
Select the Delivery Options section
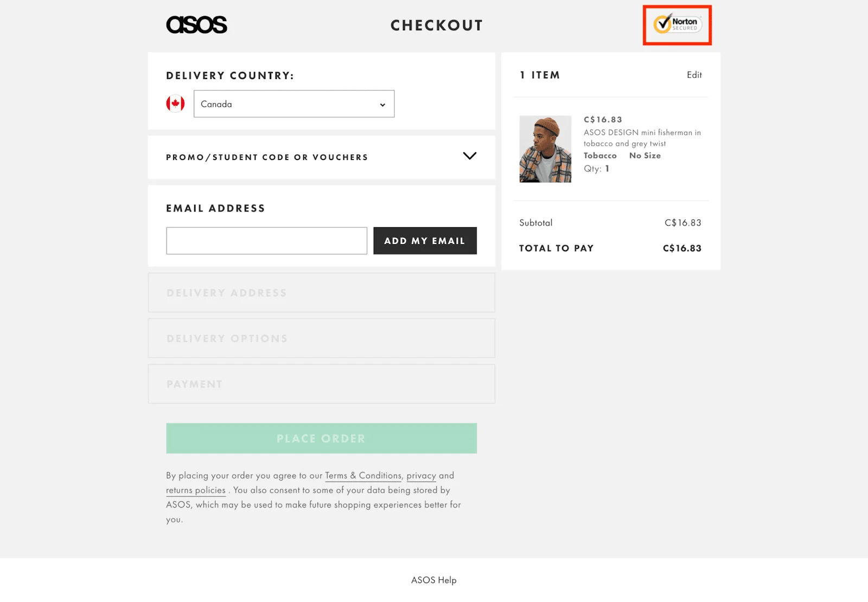321,338
